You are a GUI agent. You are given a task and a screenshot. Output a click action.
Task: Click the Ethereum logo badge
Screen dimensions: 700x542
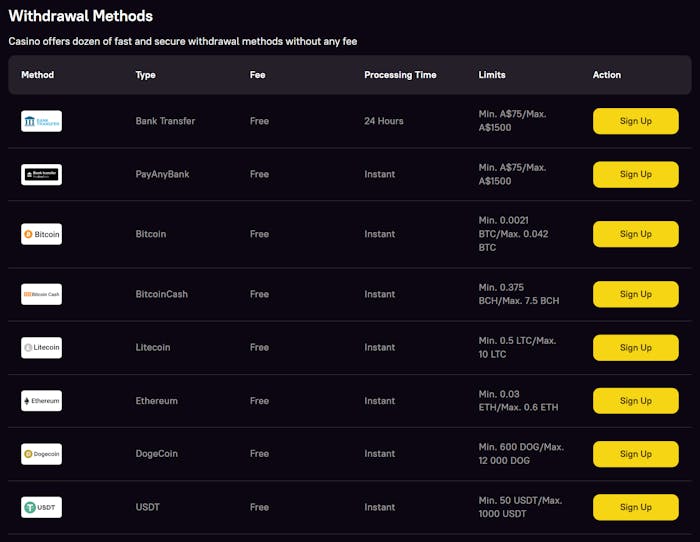click(41, 401)
